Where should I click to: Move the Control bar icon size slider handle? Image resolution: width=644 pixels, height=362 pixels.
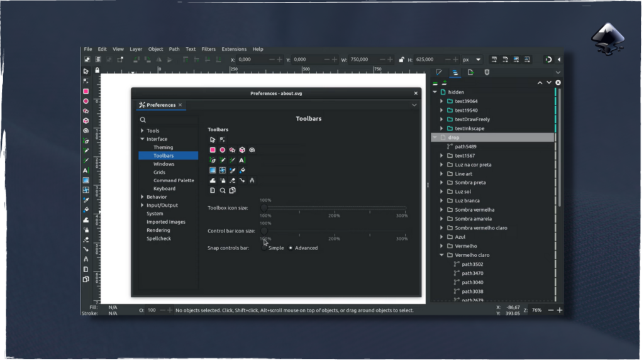click(x=264, y=231)
